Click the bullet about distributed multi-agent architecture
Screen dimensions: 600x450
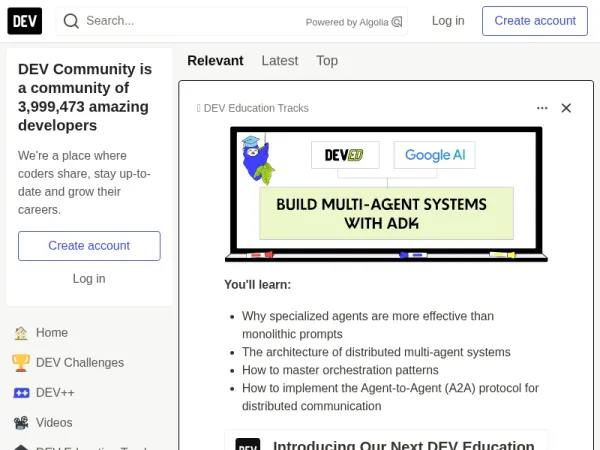click(376, 352)
